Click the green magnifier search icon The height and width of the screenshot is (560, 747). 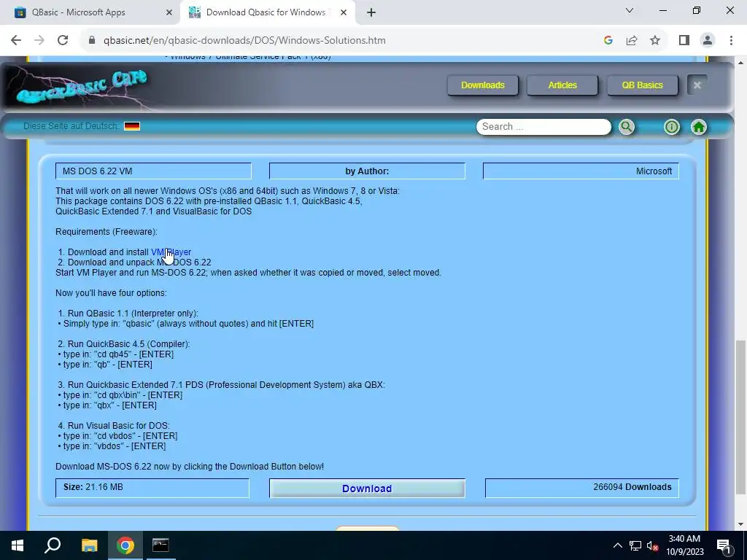tap(627, 127)
